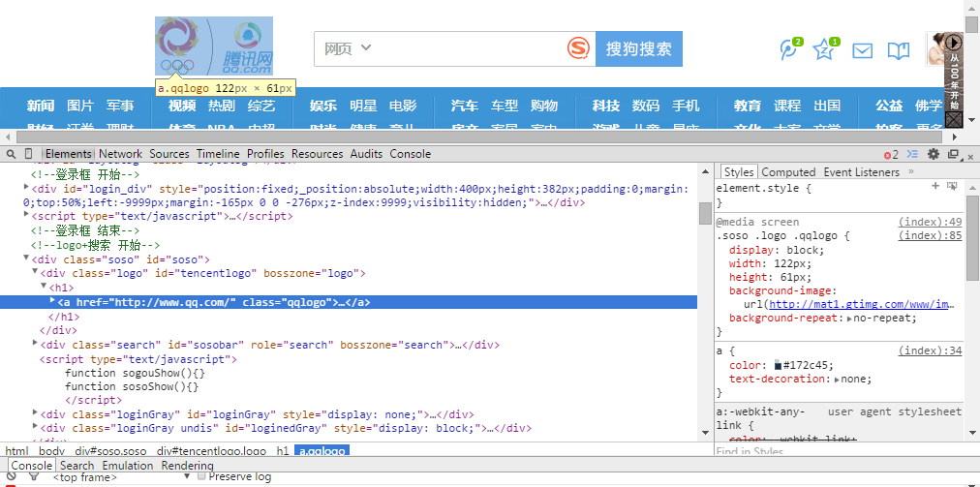Open the mat1.gtimg.com background image URL
Screen dimensions: 980x487
tap(861, 304)
